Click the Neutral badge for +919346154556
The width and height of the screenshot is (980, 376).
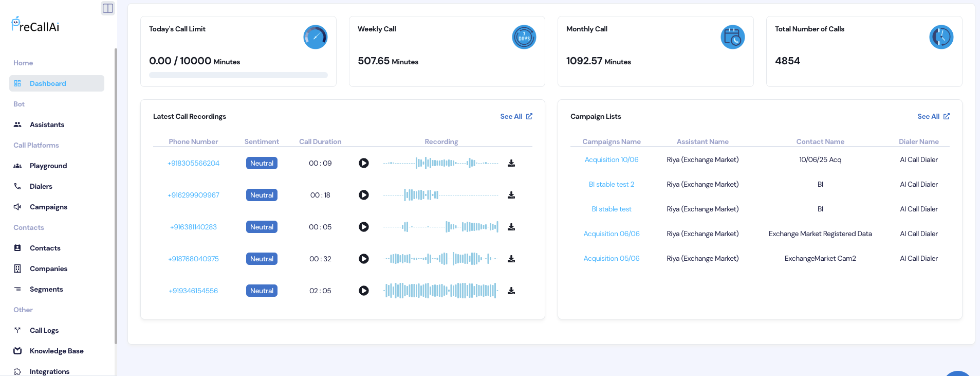click(262, 291)
